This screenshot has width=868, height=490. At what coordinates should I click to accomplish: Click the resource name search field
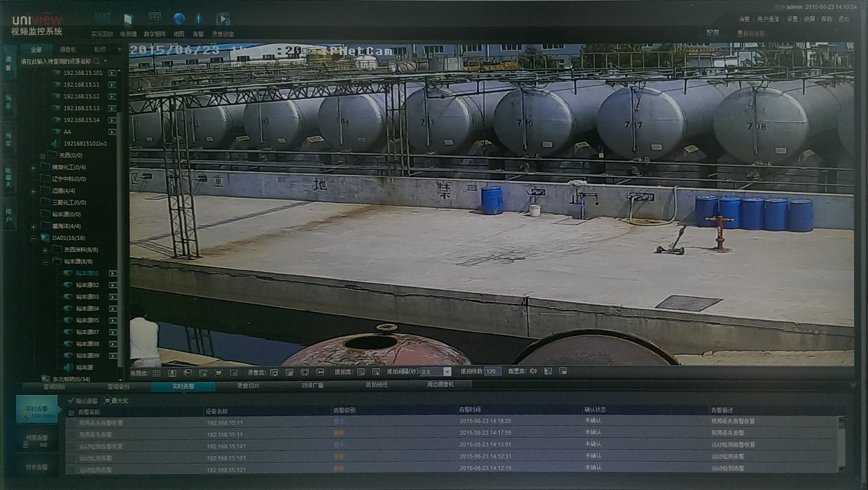(56, 61)
